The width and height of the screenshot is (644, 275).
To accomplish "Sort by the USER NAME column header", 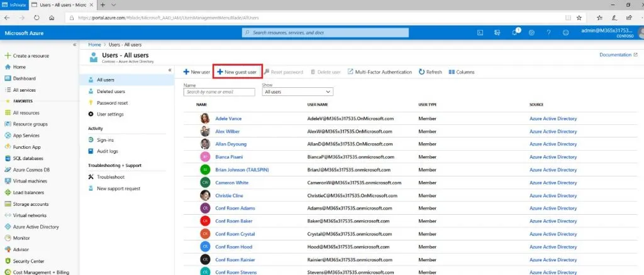I will tap(318, 105).
